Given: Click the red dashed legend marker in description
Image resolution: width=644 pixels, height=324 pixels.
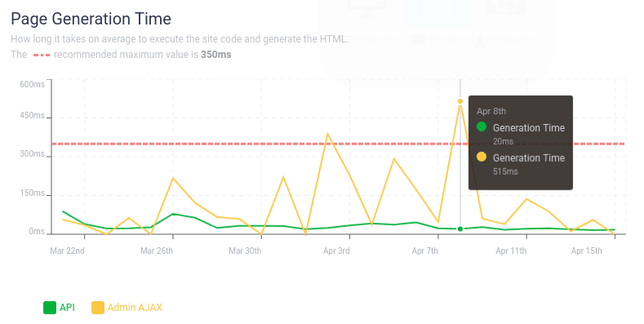Looking at the screenshot, I should pos(42,55).
